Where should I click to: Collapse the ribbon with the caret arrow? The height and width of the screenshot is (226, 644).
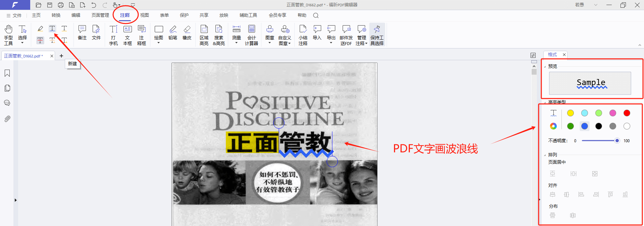click(639, 45)
